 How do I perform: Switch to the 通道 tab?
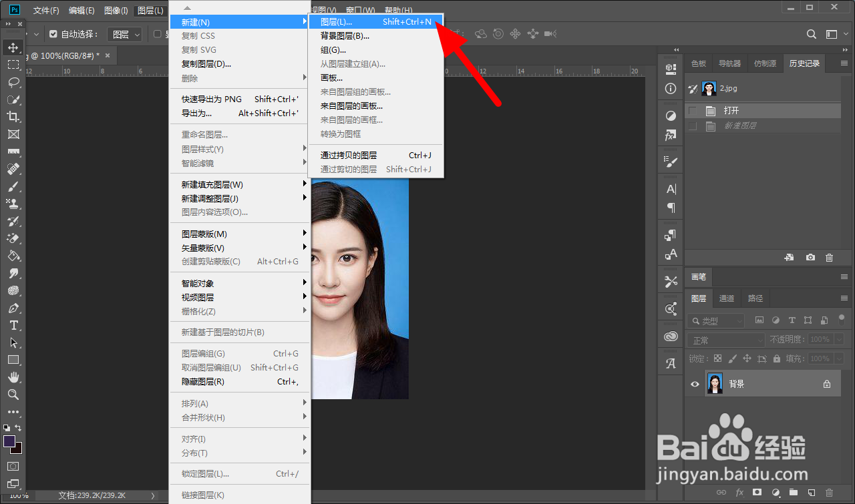727,298
